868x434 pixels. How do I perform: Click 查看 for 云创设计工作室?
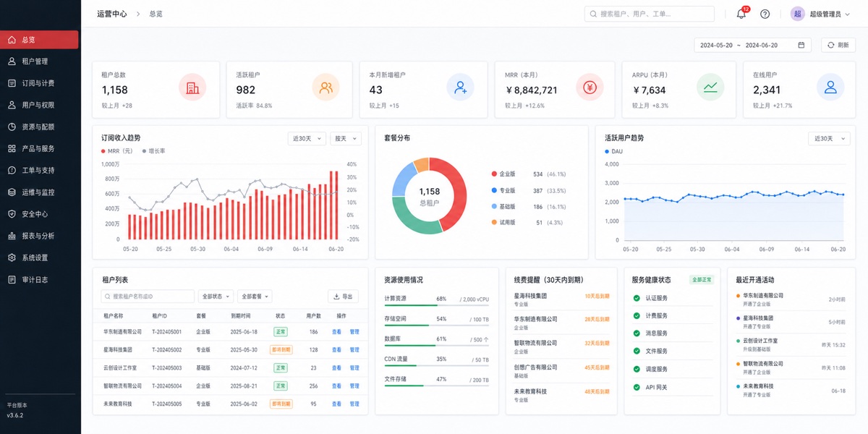(336, 368)
